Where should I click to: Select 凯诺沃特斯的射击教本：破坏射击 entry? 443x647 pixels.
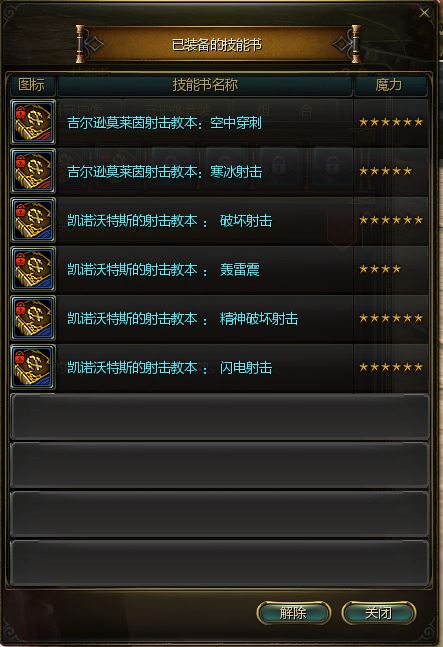click(x=170, y=221)
